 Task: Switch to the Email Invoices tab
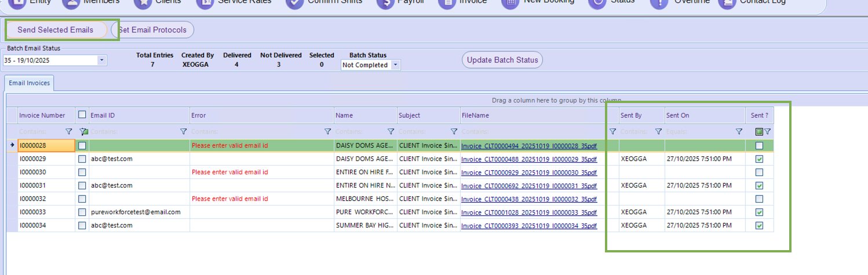(29, 83)
